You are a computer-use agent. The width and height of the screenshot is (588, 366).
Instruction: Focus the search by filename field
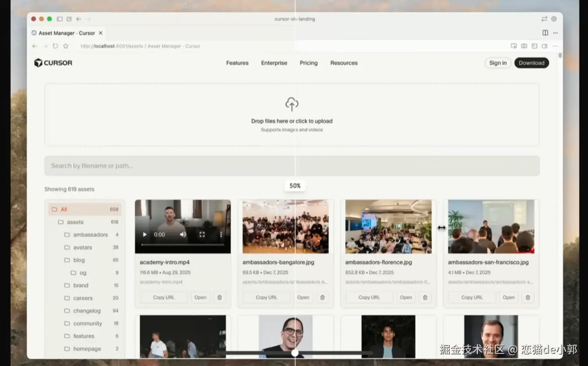(292, 166)
